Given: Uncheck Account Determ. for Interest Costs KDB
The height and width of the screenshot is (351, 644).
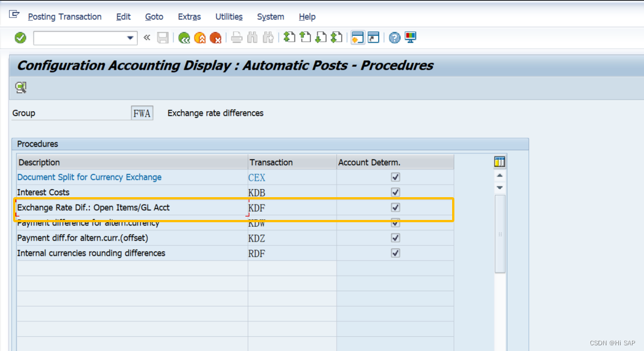Looking at the screenshot, I should click(395, 192).
